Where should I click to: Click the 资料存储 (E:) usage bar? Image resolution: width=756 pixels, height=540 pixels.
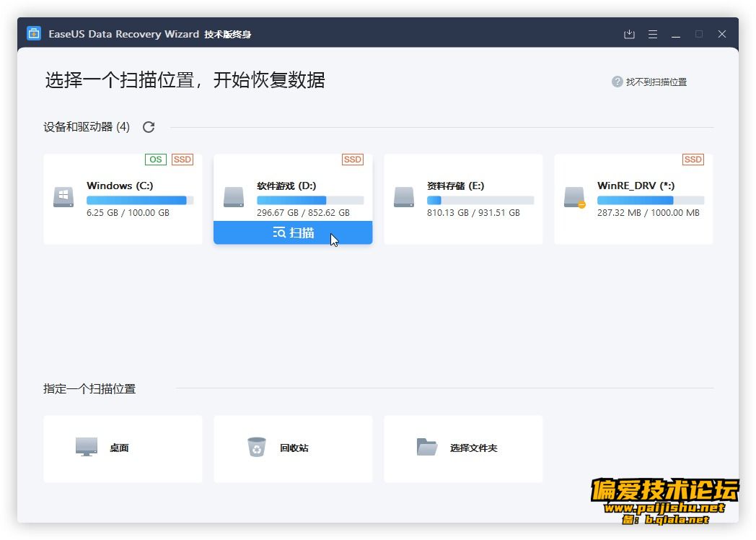(x=480, y=200)
